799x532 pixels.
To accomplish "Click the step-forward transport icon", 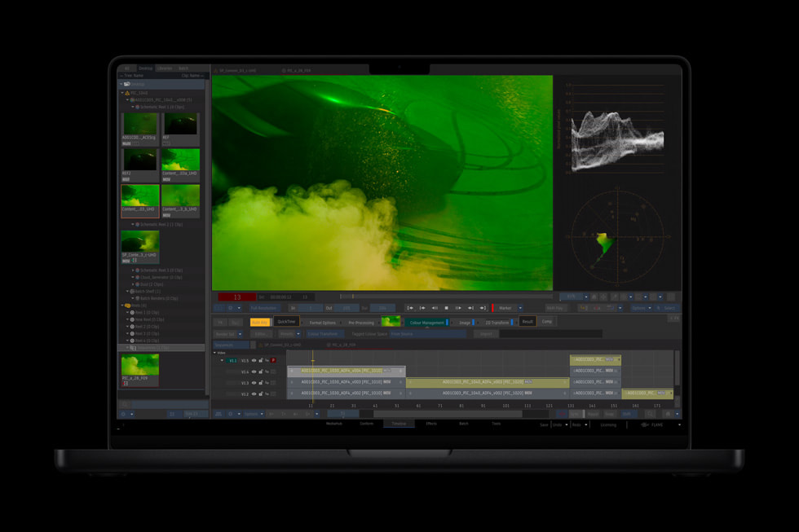I will 470,308.
